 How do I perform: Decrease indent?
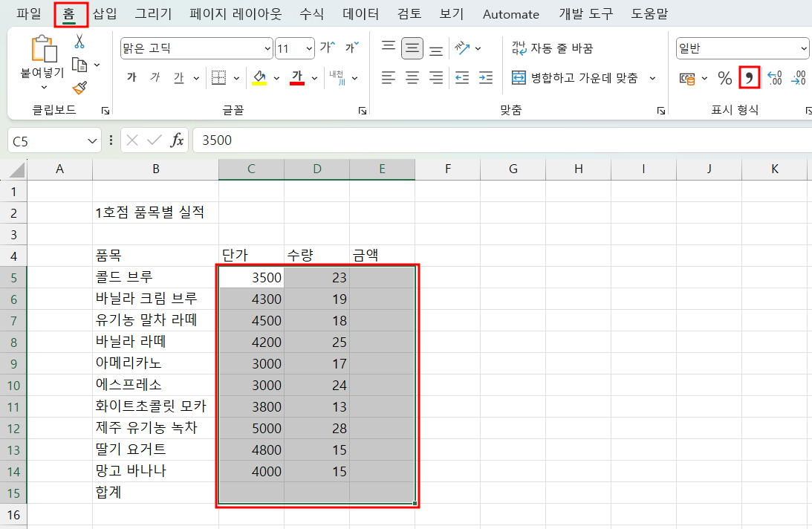462,78
